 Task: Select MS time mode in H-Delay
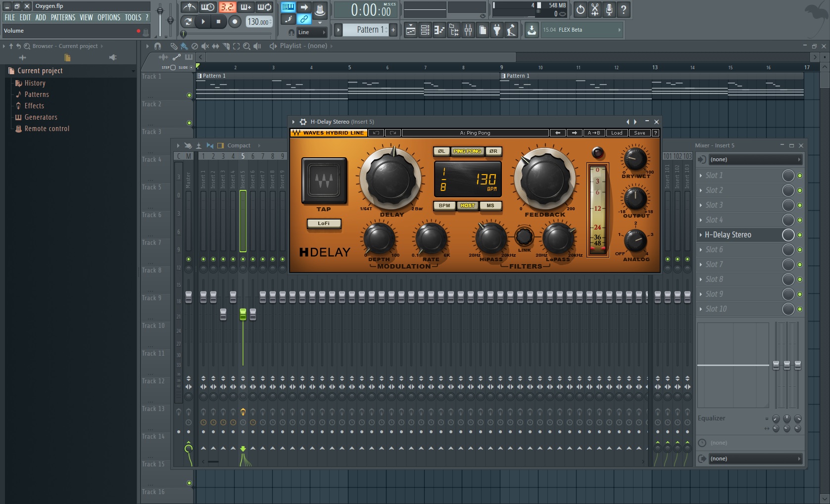pyautogui.click(x=490, y=206)
